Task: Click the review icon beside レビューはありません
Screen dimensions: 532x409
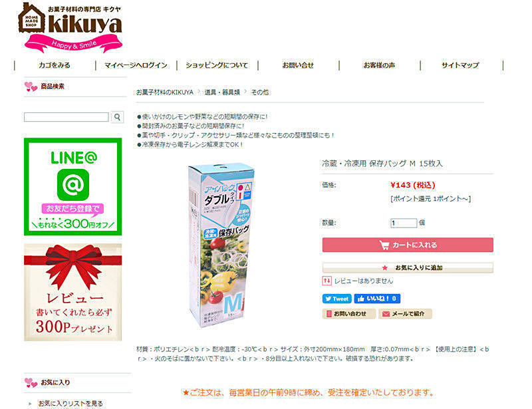Action: tap(327, 281)
